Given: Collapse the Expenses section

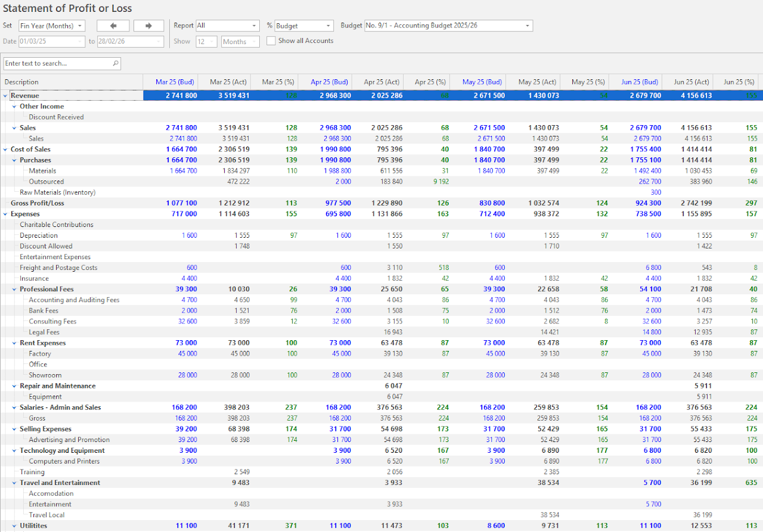Looking at the screenshot, I should click(5, 214).
